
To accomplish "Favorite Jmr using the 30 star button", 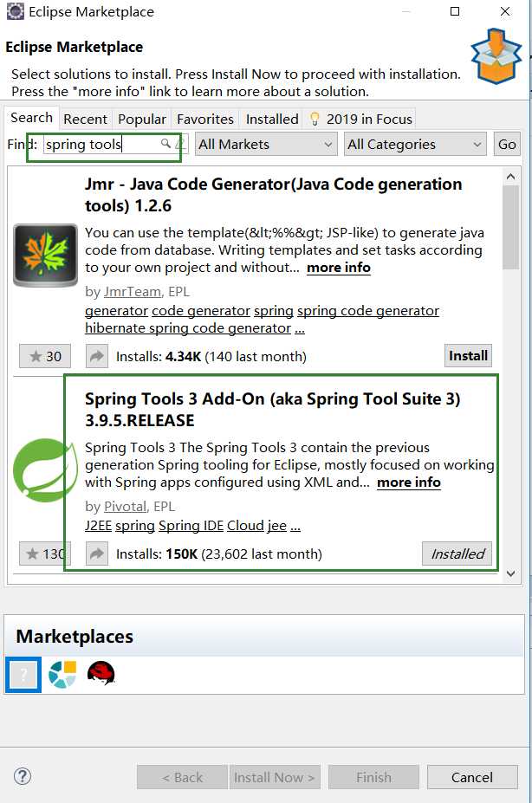I will click(45, 356).
